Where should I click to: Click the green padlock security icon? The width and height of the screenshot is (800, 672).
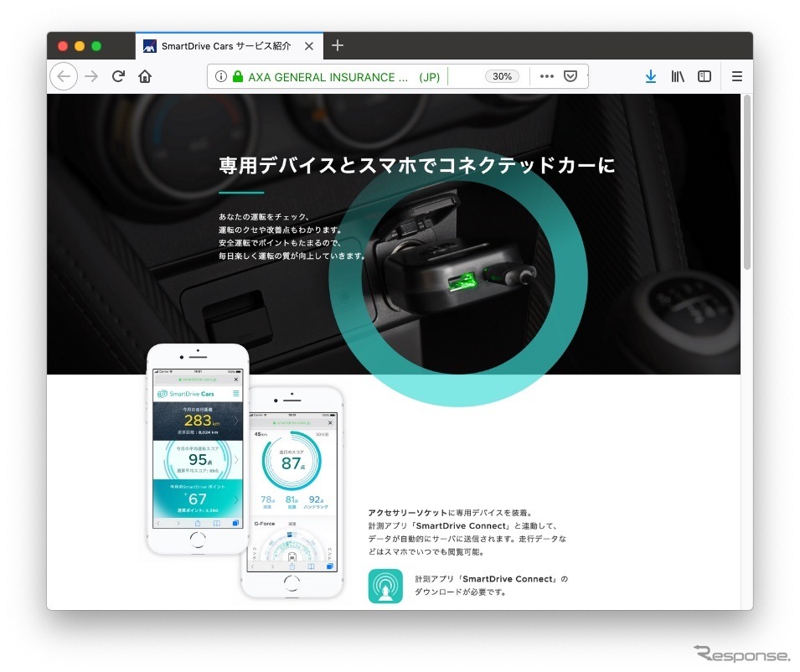[x=237, y=76]
